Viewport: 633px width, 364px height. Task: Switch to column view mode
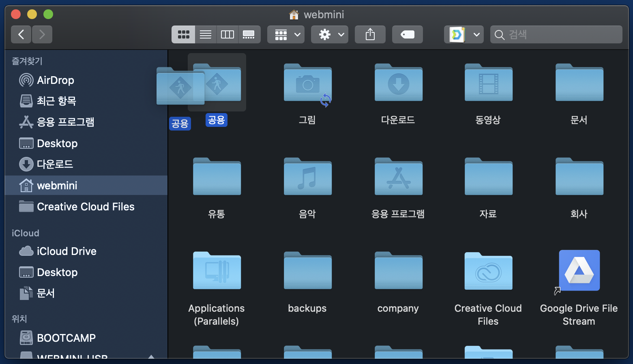[227, 34]
